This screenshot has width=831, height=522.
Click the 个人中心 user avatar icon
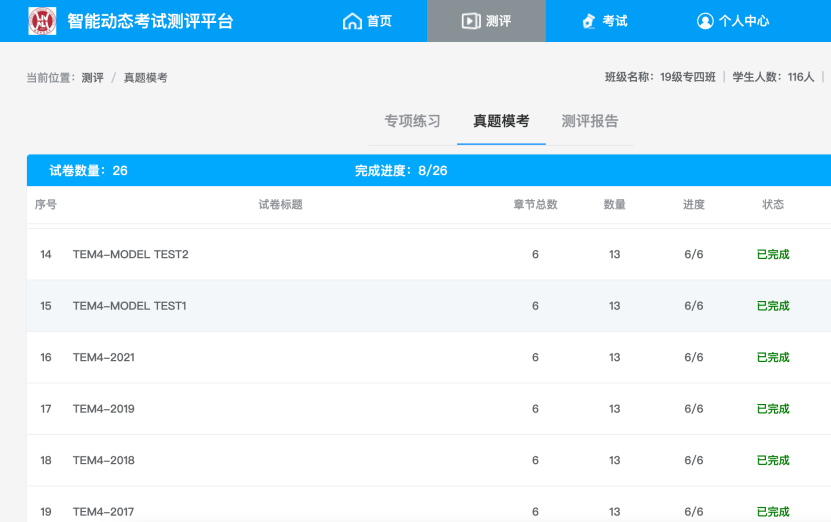tap(705, 21)
